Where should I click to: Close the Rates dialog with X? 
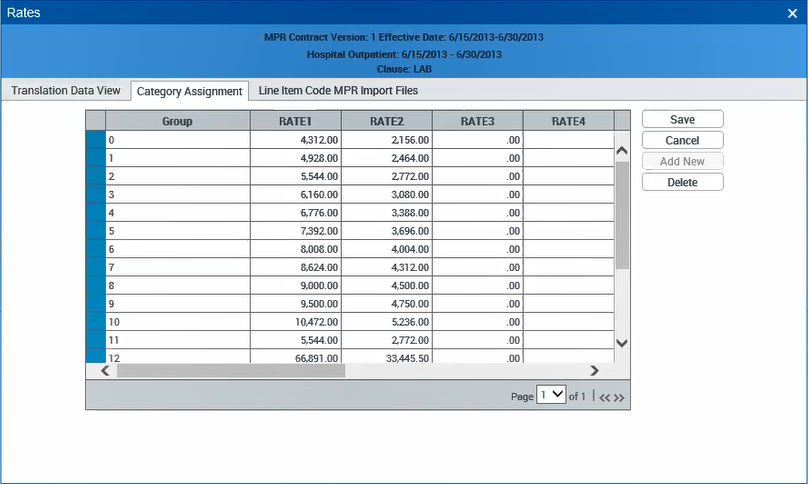coord(792,13)
